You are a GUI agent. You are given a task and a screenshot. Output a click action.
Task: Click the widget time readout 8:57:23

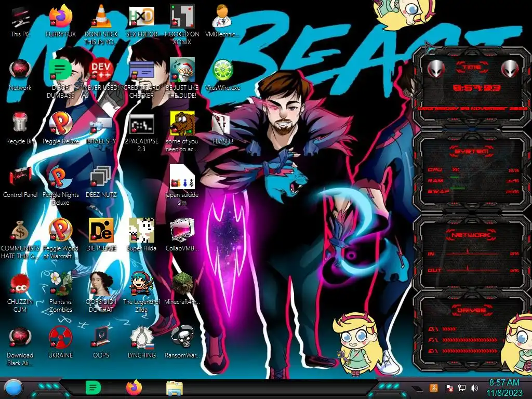476,88
